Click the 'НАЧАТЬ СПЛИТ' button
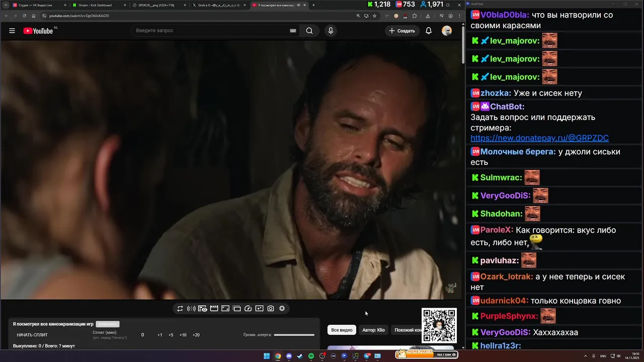Image resolution: width=644 pixels, height=362 pixels. [x=32, y=335]
